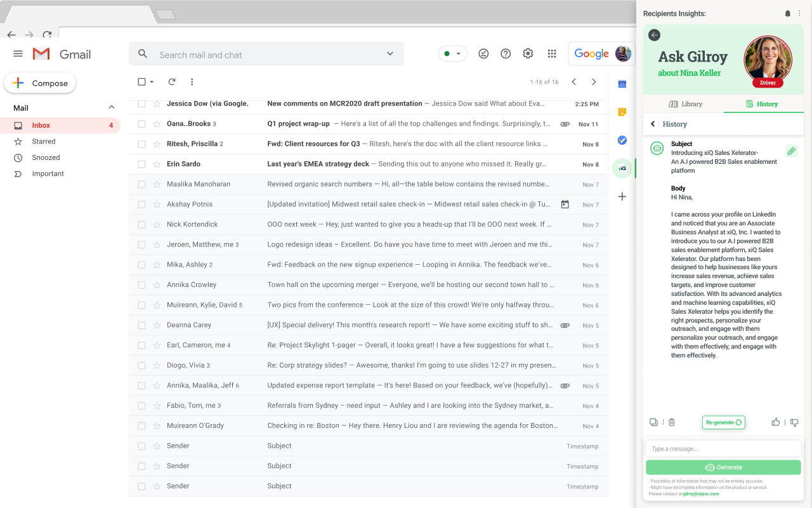Give thumbs down to the response
The image size is (812, 508).
tap(794, 422)
